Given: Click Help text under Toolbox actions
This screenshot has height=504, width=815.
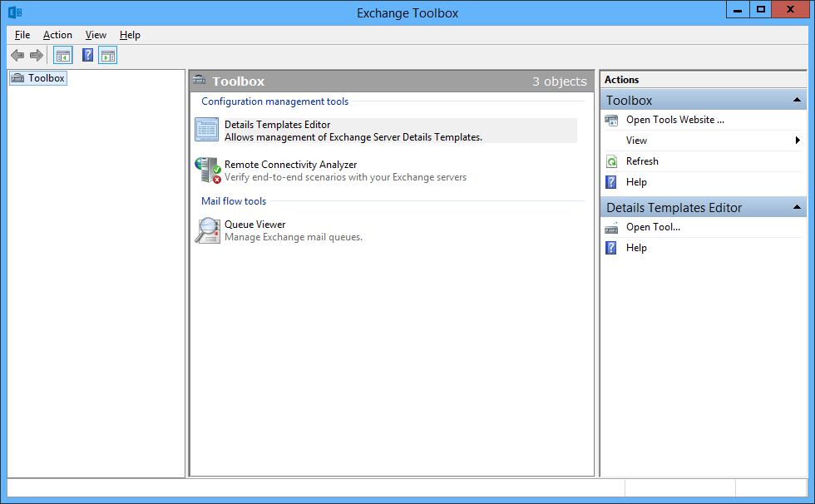Looking at the screenshot, I should click(636, 182).
